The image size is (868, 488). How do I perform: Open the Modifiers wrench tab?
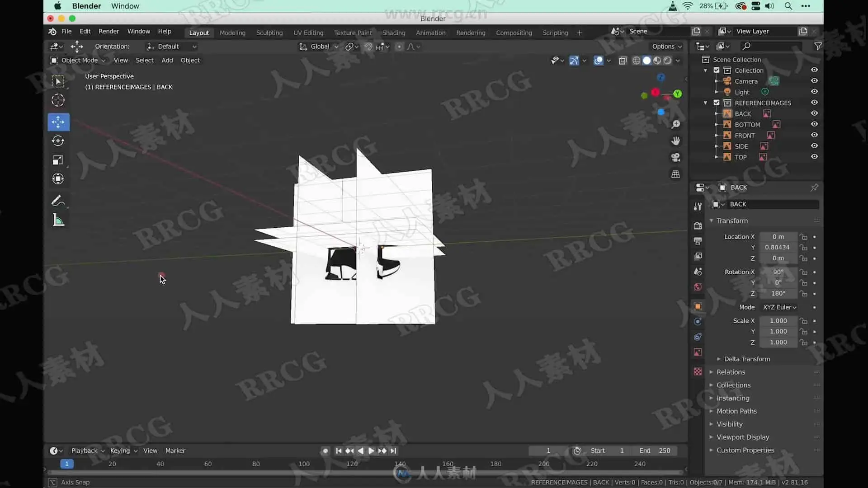(x=698, y=206)
